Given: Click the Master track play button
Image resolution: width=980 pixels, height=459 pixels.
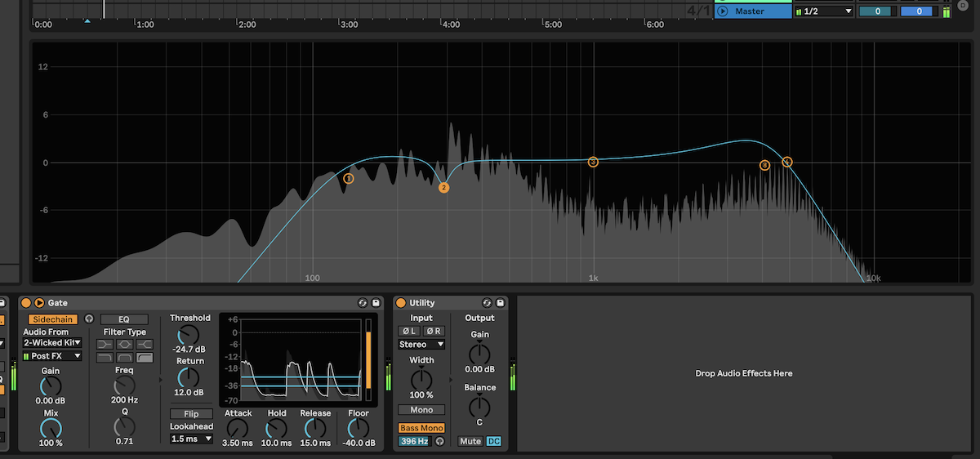Looking at the screenshot, I should pos(722,11).
